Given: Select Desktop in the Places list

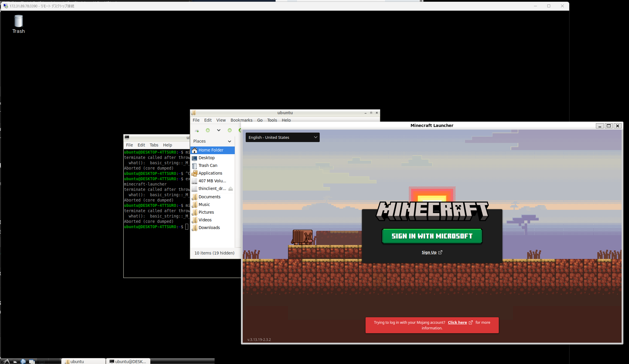Looking at the screenshot, I should pos(213,158).
